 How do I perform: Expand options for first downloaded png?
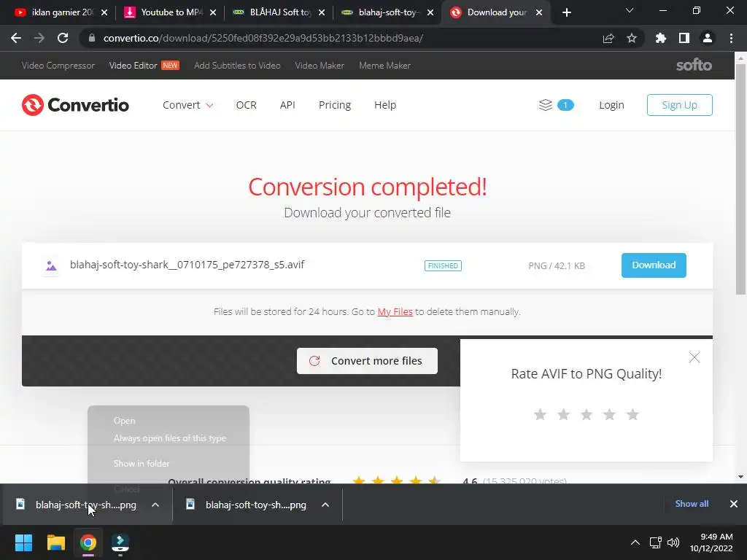155,505
